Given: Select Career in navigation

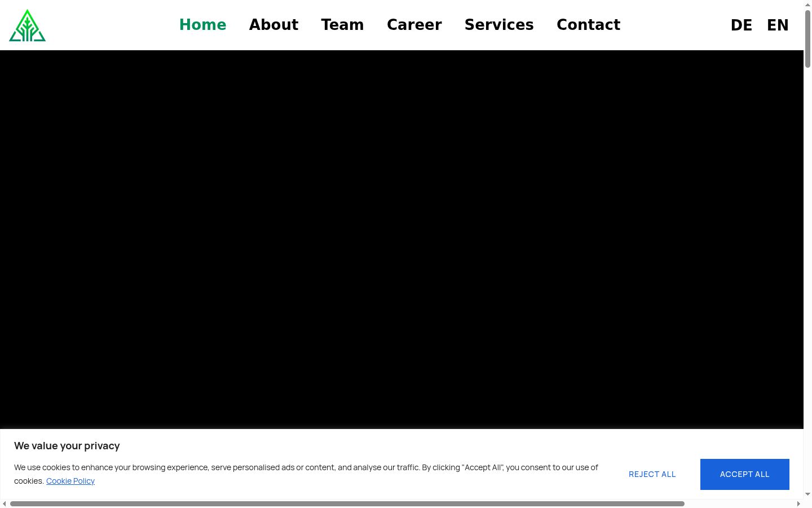Looking at the screenshot, I should coord(414,25).
